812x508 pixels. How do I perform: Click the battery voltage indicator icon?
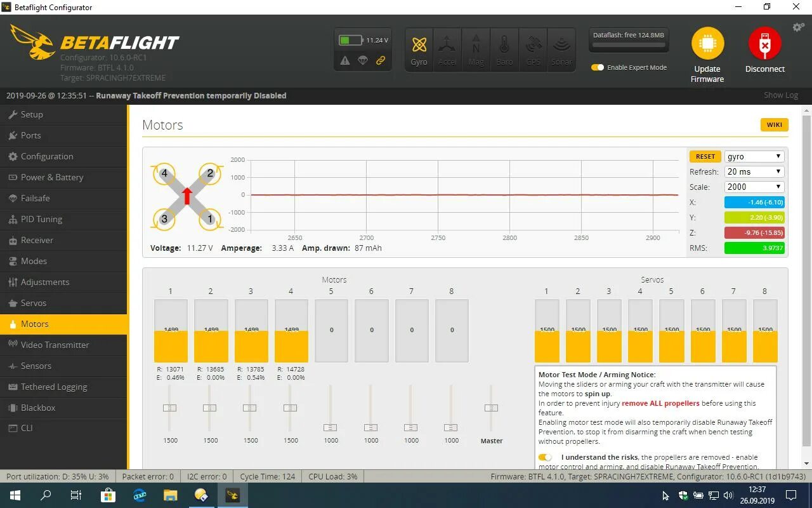click(350, 40)
